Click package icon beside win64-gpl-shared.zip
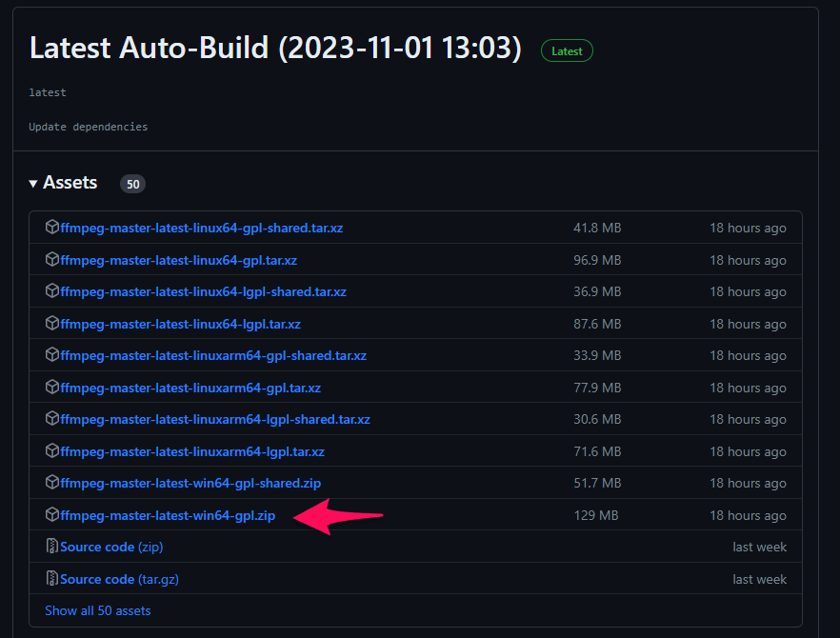 click(x=52, y=482)
